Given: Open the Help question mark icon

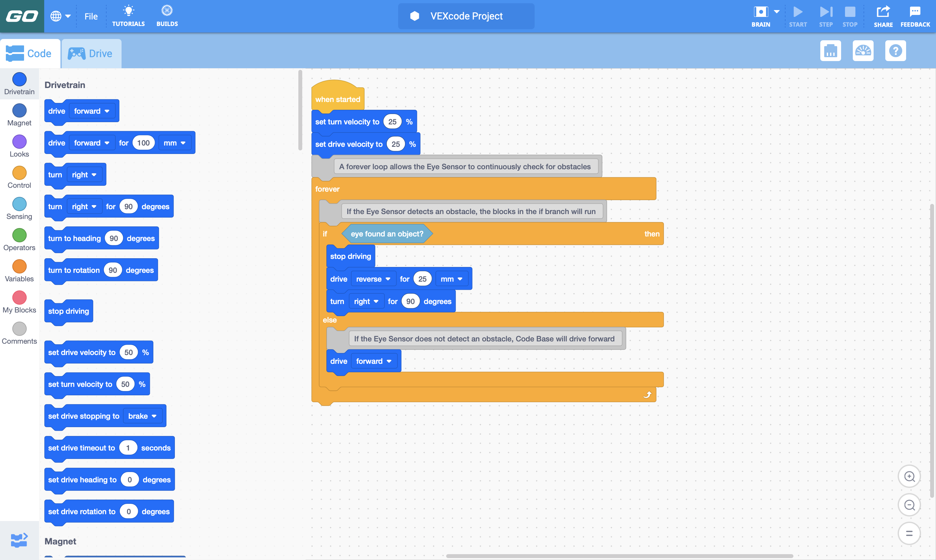Looking at the screenshot, I should tap(895, 51).
